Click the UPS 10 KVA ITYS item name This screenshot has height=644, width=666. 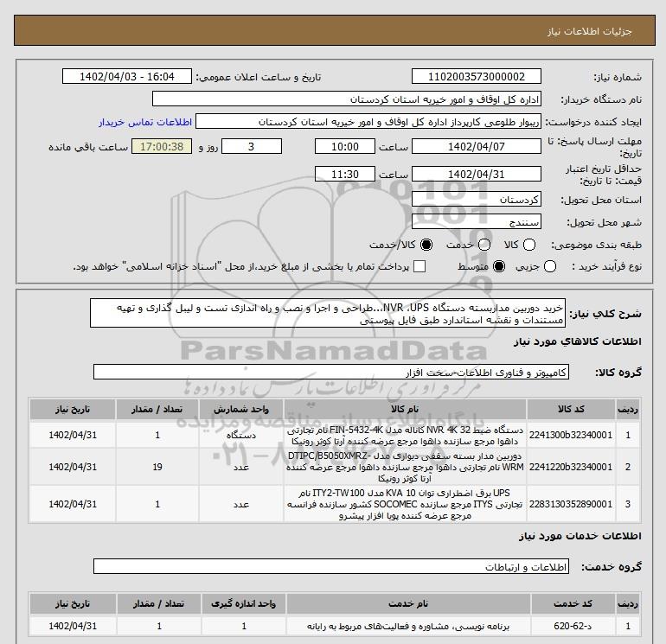405,504
